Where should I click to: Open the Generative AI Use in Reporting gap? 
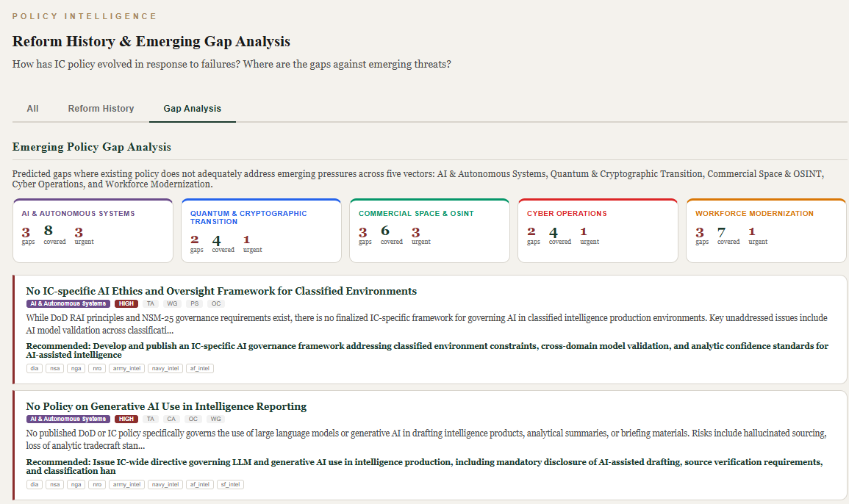(166, 406)
